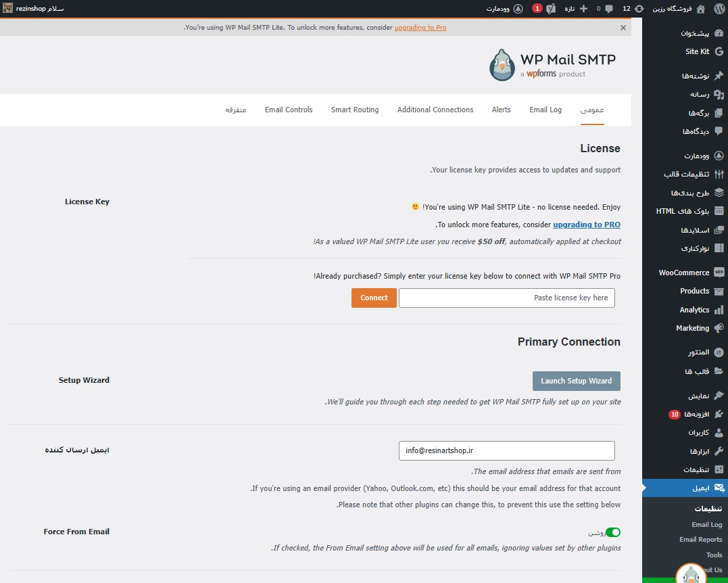Open ایمیل WP Mail SMTP menu
728x583 pixels.
pos(685,488)
